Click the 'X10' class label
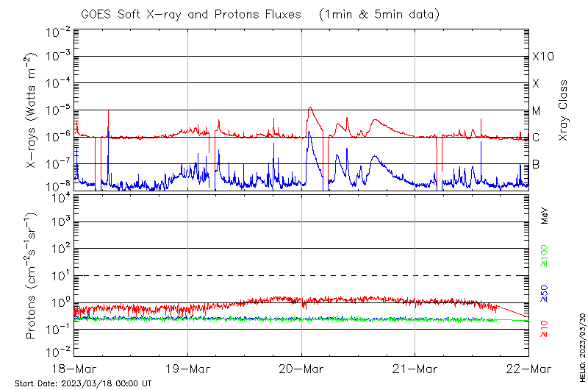The height and width of the screenshot is (390, 588). coord(543,57)
